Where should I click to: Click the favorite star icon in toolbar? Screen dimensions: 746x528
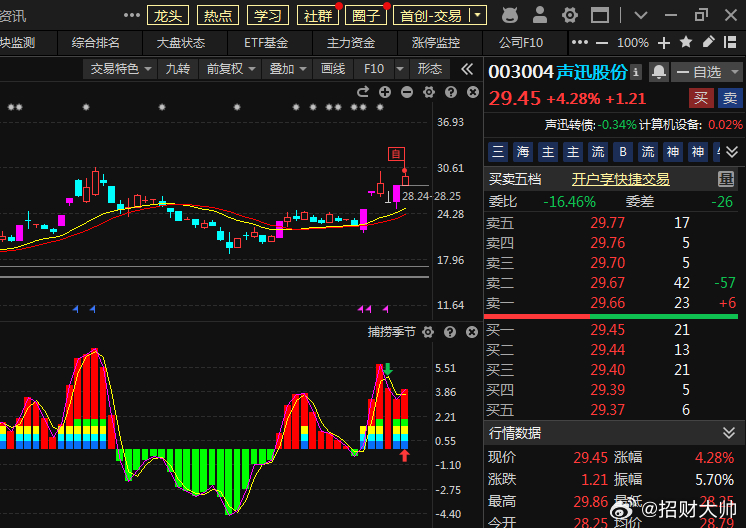click(x=686, y=43)
